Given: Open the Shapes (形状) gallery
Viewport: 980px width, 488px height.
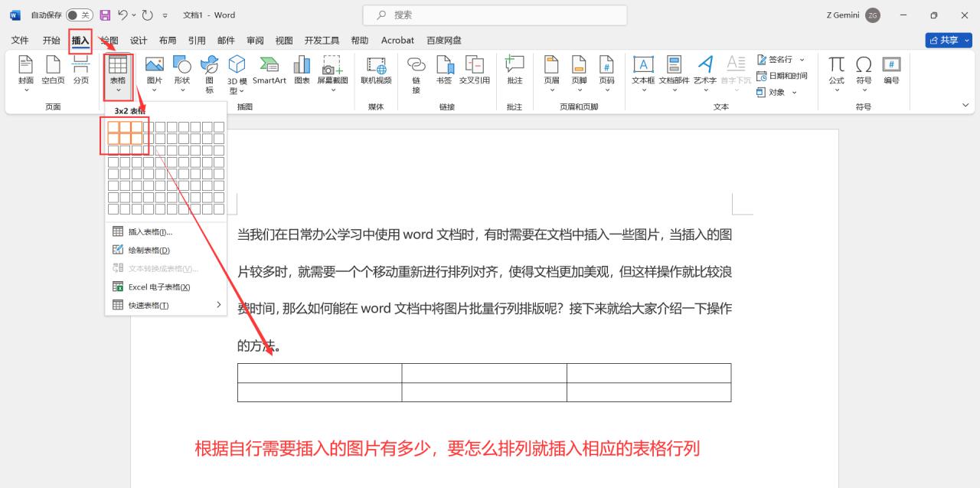Looking at the screenshot, I should [181, 74].
